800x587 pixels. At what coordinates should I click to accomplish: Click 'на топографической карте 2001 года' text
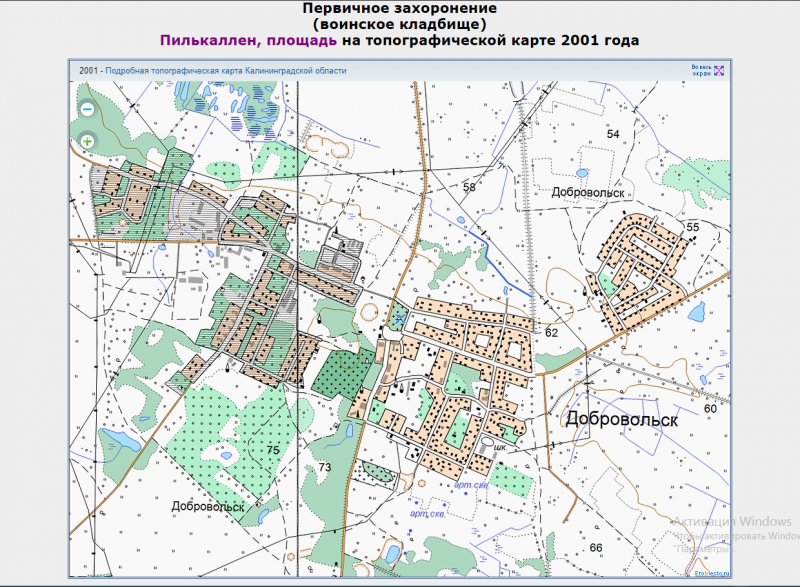tap(490, 40)
